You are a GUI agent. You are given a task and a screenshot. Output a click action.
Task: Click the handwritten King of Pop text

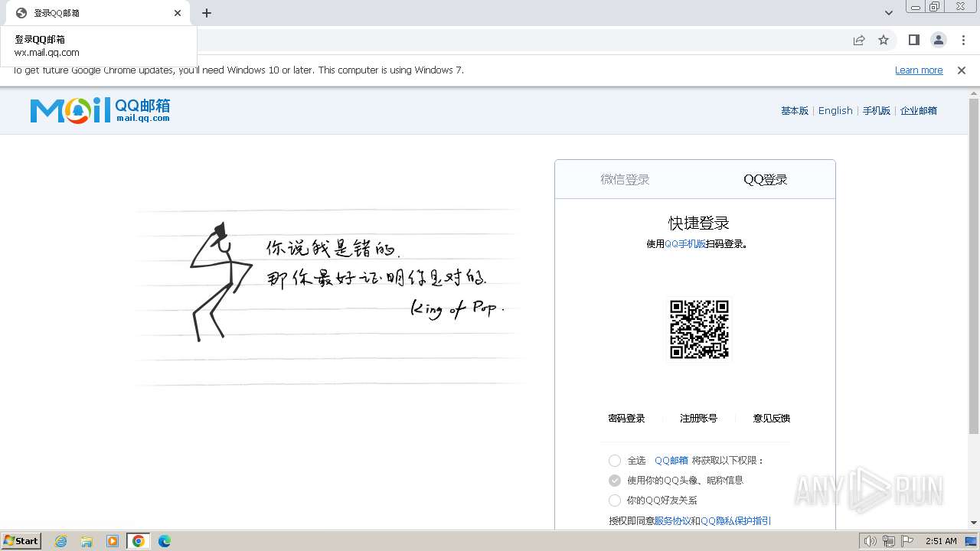click(457, 308)
